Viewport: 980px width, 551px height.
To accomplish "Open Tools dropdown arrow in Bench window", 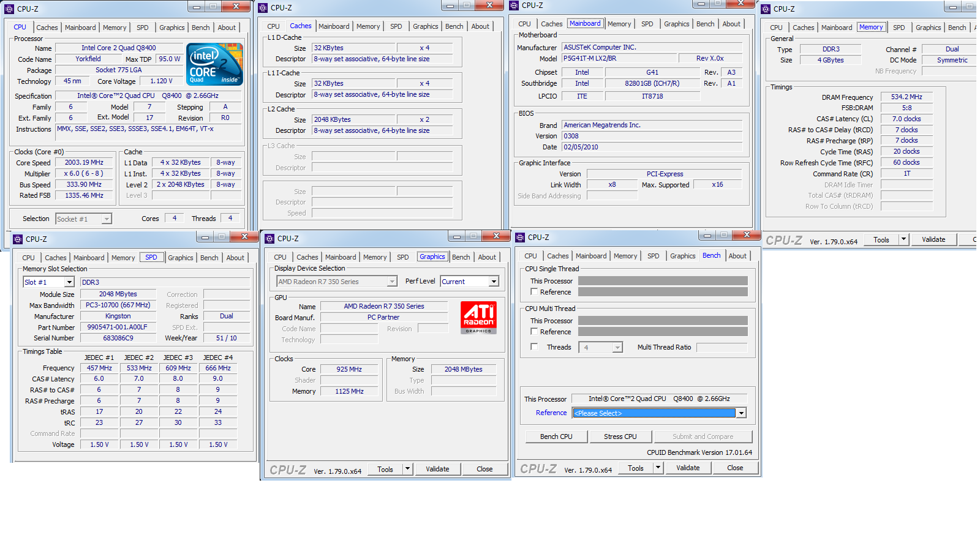I will (658, 468).
